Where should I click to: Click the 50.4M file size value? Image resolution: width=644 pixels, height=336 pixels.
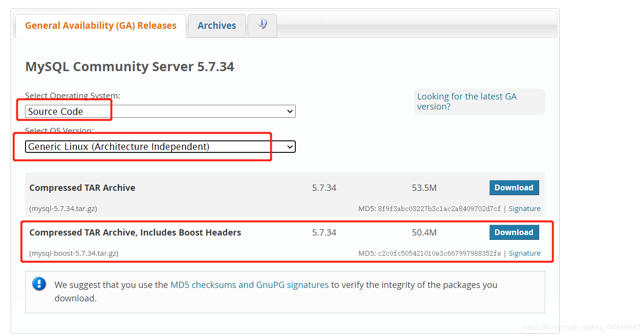tap(424, 232)
